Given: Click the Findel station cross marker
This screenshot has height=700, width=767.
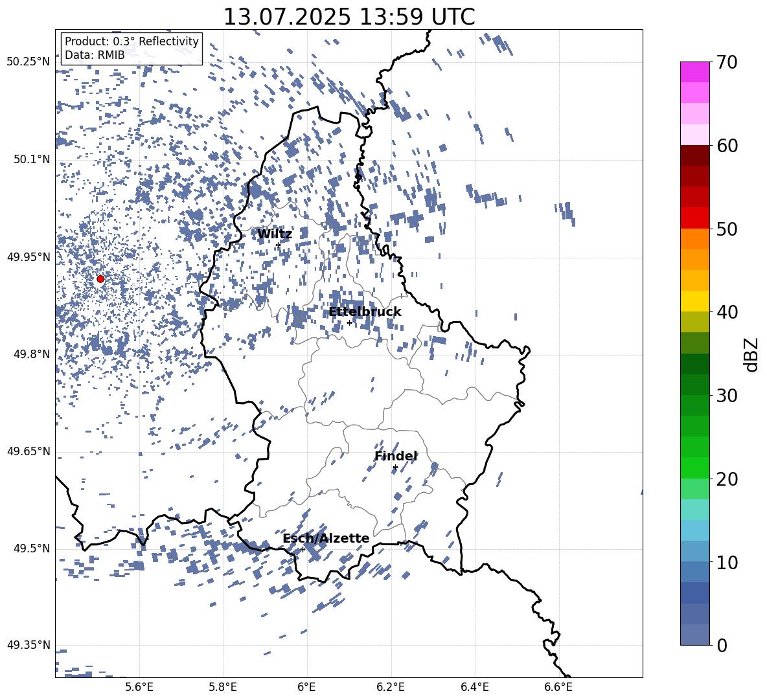Looking at the screenshot, I should pyautogui.click(x=395, y=468).
